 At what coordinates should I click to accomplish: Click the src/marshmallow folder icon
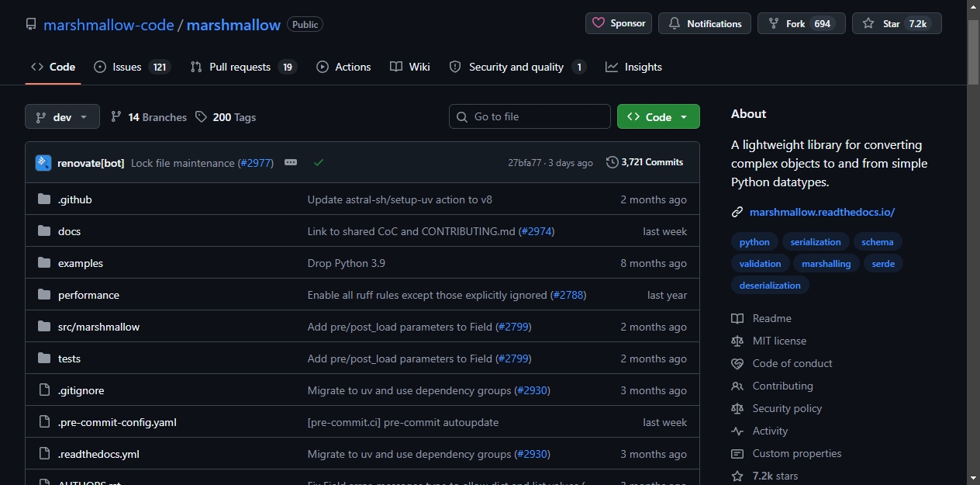44,327
